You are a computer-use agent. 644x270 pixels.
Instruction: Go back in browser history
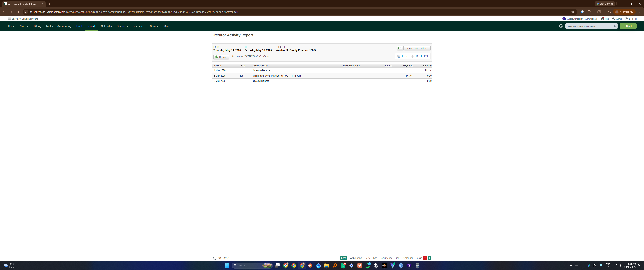pyautogui.click(x=4, y=12)
